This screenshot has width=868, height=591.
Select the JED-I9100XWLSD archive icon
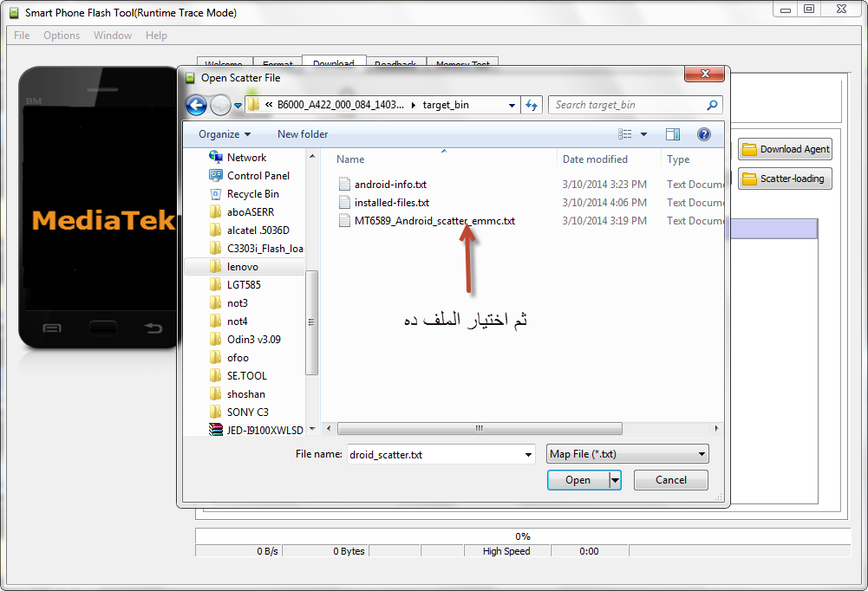(x=215, y=430)
